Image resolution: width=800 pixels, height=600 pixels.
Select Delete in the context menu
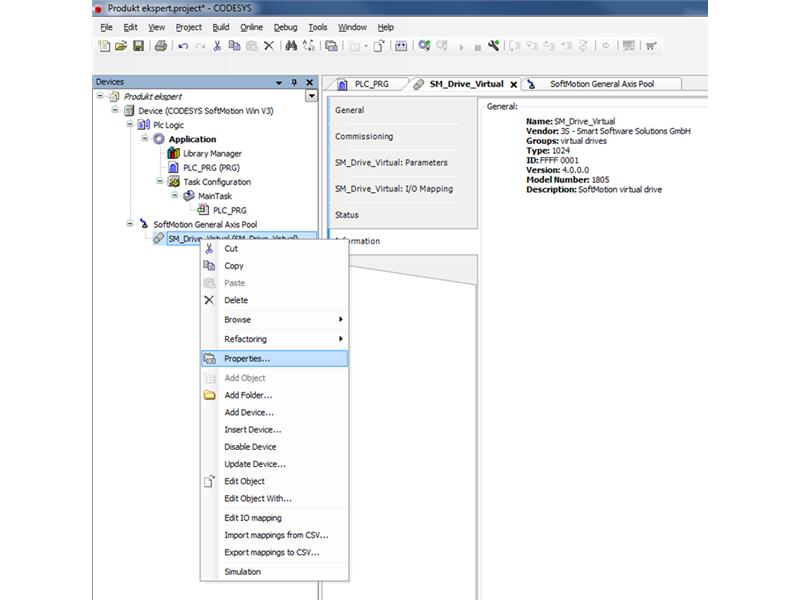point(274,300)
